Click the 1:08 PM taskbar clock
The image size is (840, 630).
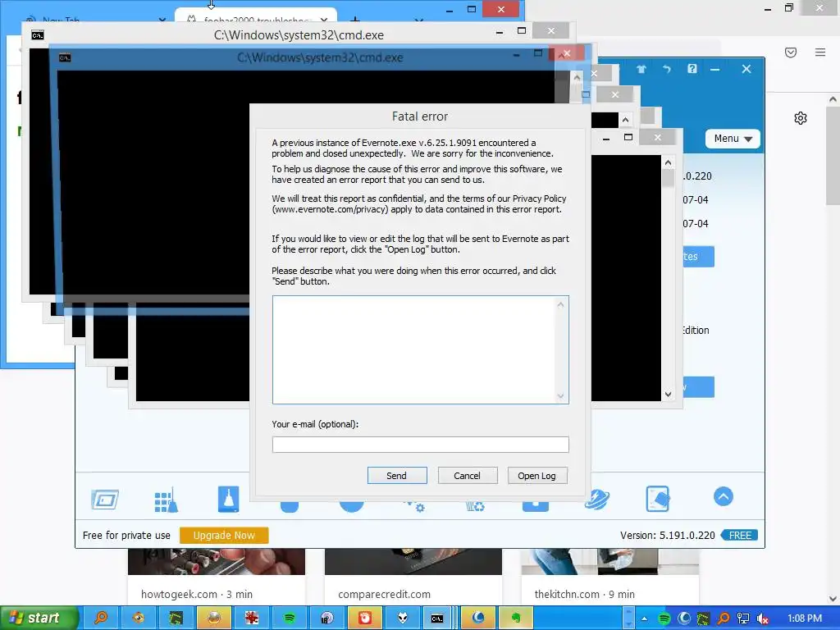[x=805, y=619]
